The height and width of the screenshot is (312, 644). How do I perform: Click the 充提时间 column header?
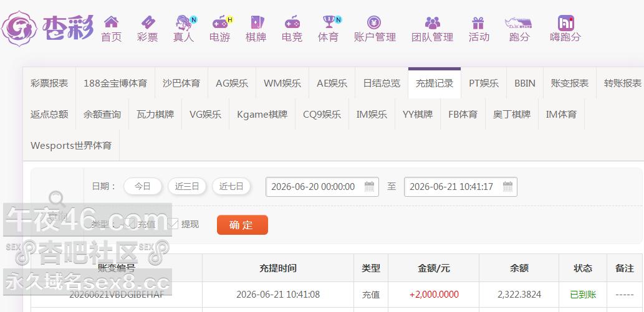click(278, 268)
